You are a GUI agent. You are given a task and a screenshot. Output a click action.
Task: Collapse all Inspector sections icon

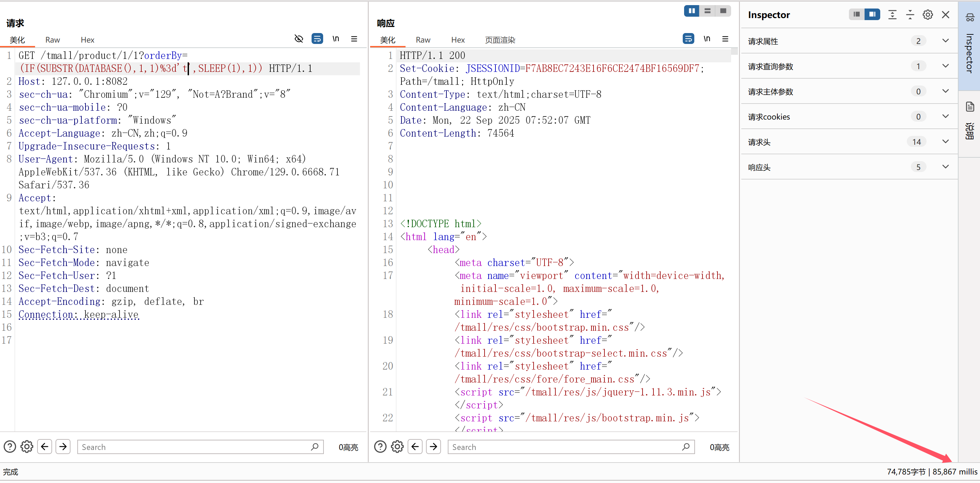[910, 15]
